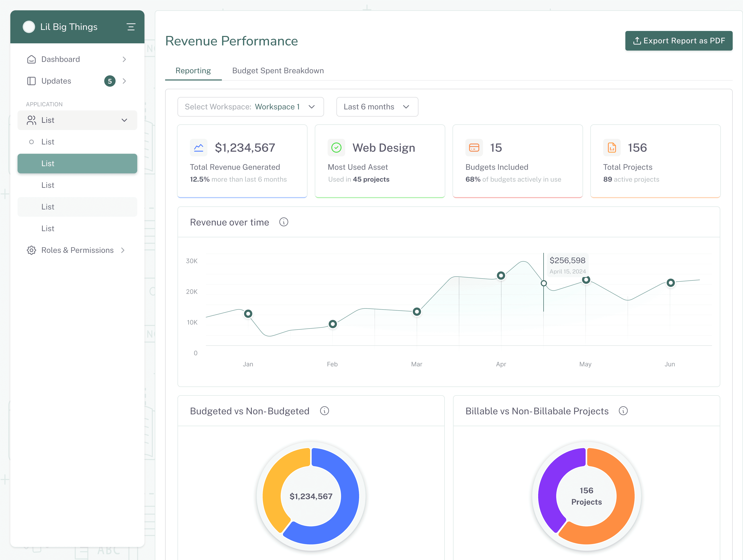Viewport: 743px width, 560px height.
Task: Click the Dashboard home icon
Action: (x=31, y=60)
